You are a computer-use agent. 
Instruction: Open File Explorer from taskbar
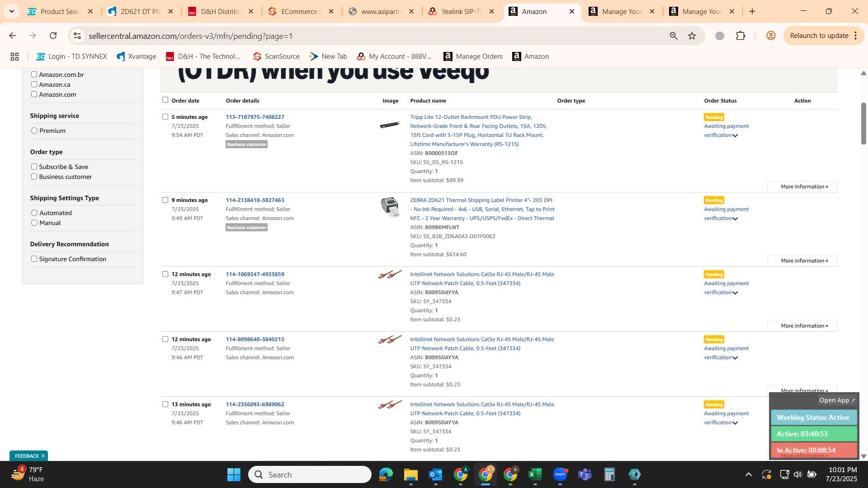coord(410,474)
